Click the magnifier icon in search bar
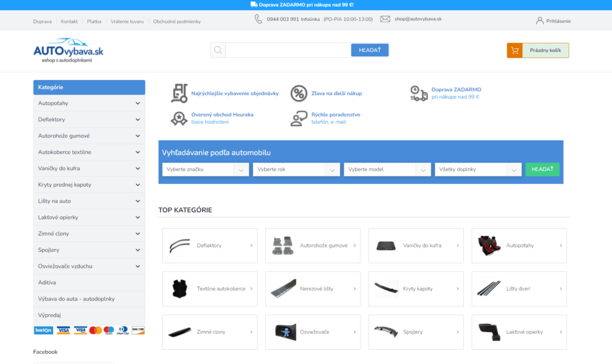This screenshot has height=364, width=612. [218, 50]
